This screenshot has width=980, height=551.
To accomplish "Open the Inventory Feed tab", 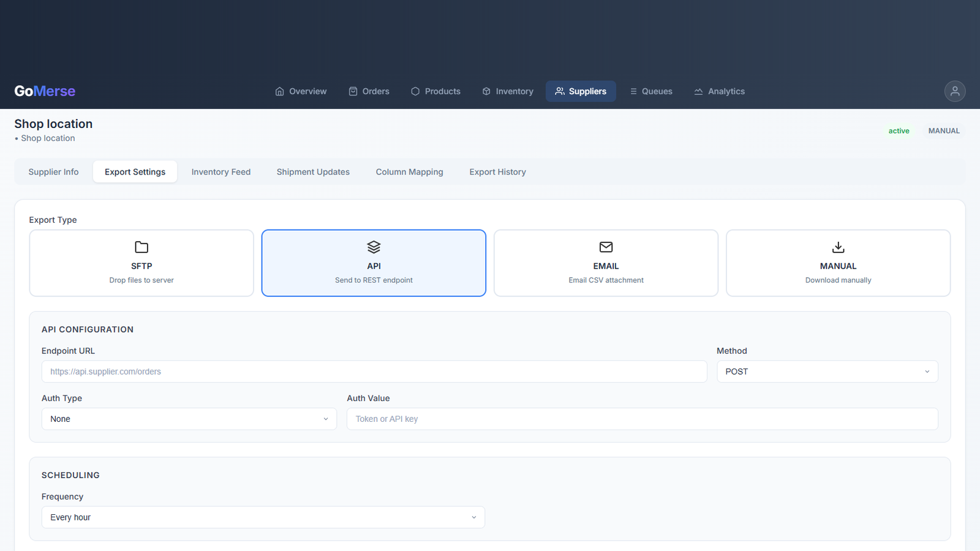I will click(x=221, y=172).
